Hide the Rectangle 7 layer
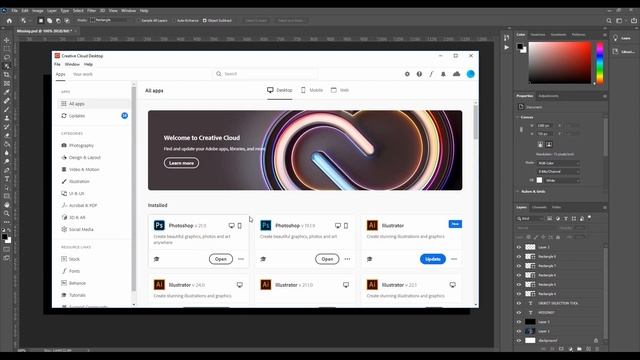This screenshot has width=640, height=360. (519, 266)
